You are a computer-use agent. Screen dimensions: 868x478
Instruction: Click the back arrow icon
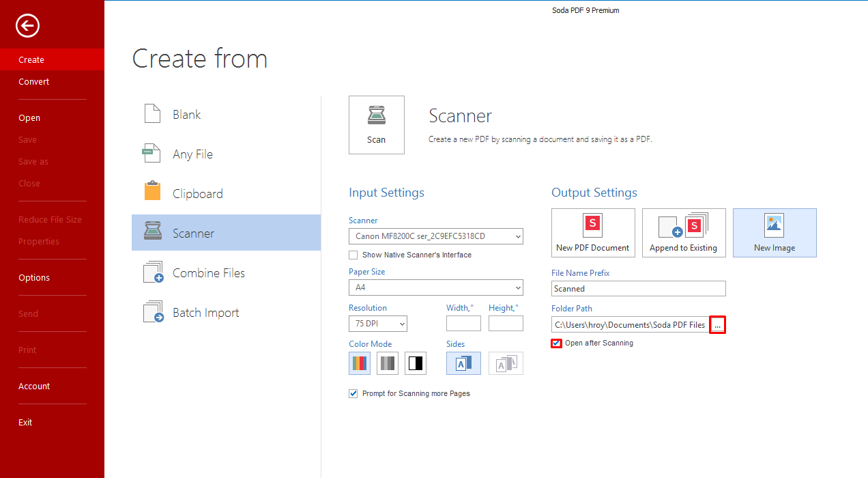click(x=28, y=26)
